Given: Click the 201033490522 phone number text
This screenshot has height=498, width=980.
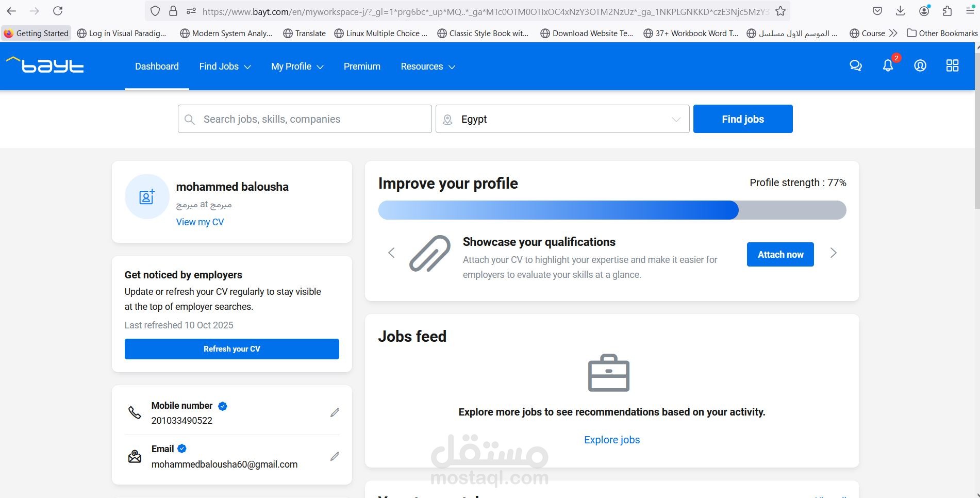Looking at the screenshot, I should pyautogui.click(x=182, y=421).
